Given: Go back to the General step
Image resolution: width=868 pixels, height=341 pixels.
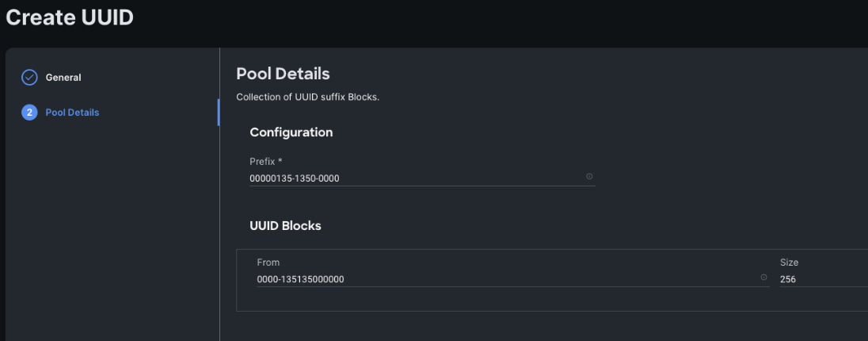Looking at the screenshot, I should click(63, 78).
